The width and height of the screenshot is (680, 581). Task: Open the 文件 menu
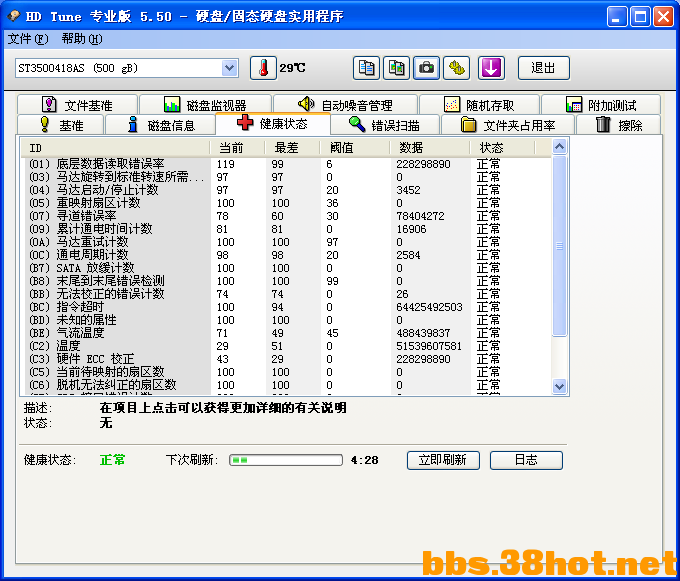click(x=28, y=39)
